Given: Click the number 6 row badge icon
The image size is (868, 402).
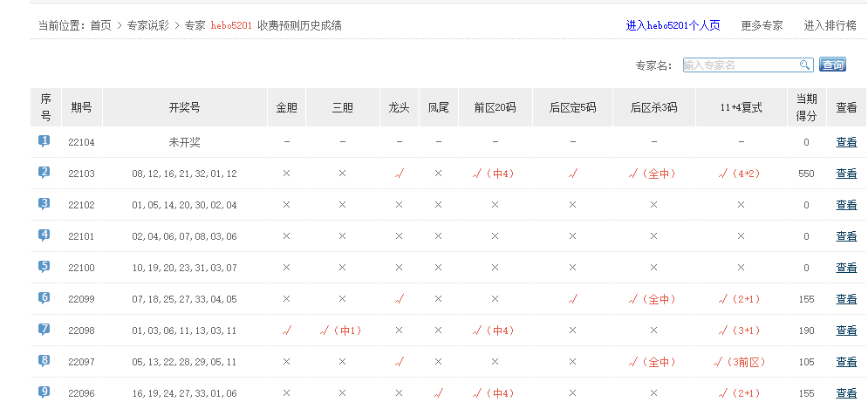Looking at the screenshot, I should click(44, 298).
